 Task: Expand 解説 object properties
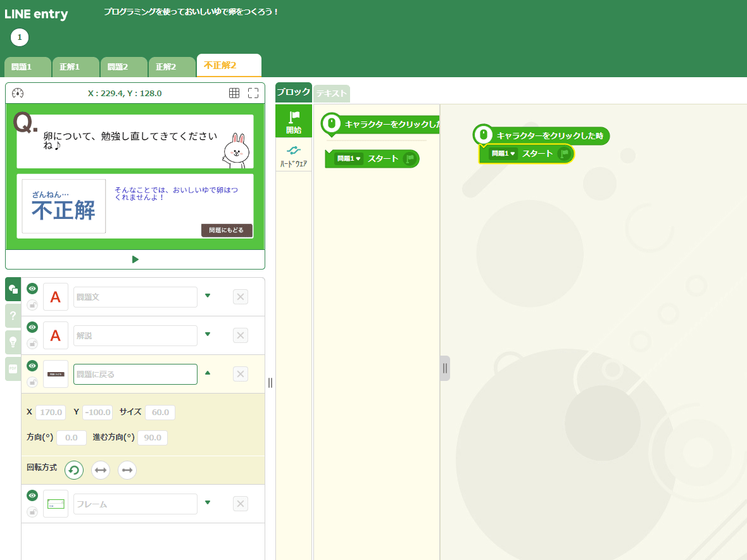208,334
